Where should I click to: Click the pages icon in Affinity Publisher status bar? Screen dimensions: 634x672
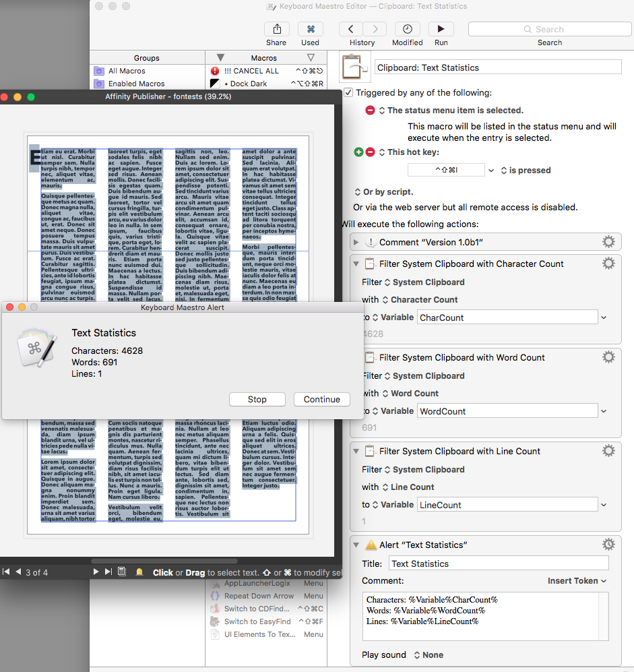click(x=122, y=572)
